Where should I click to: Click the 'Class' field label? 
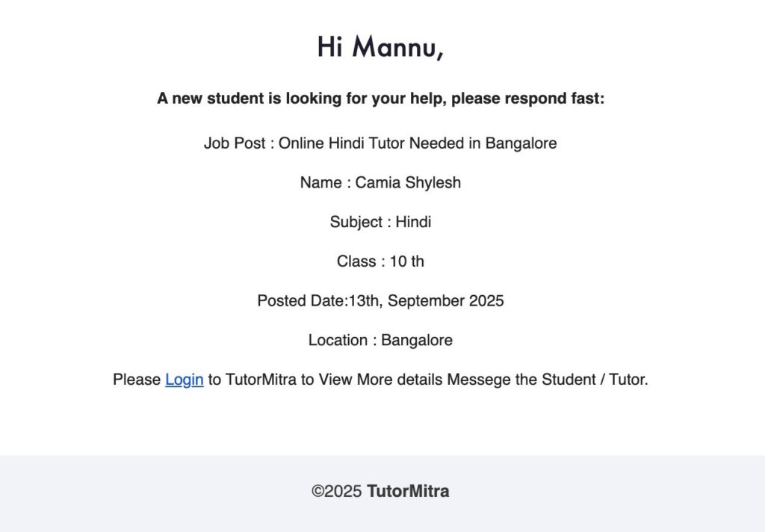point(356,261)
